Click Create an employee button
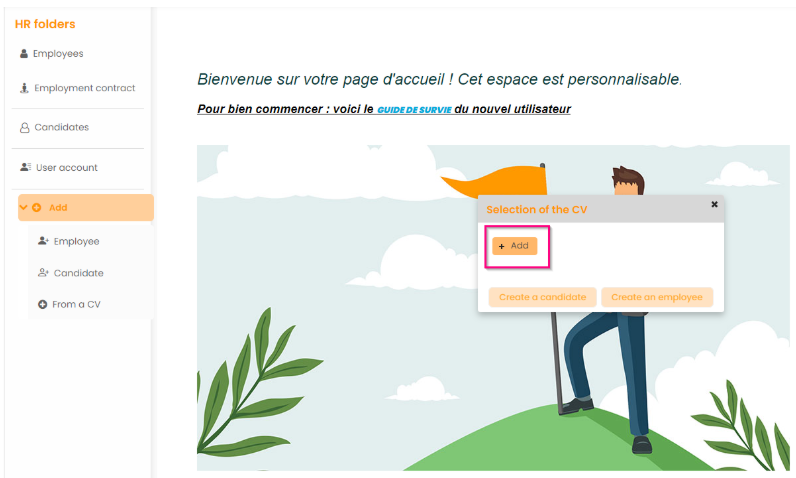The width and height of the screenshot is (796, 478). [657, 297]
